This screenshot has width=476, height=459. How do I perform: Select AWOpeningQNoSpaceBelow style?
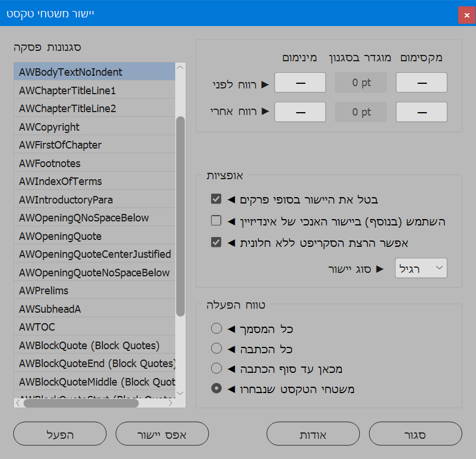pos(94,217)
